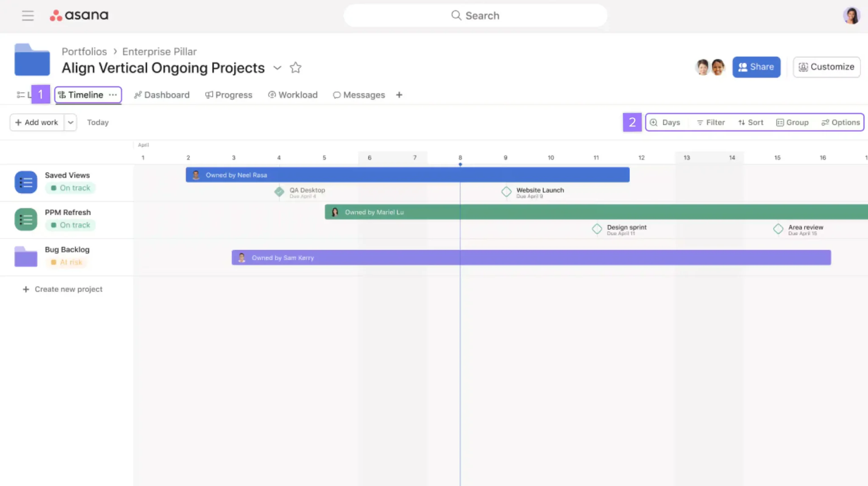The width and height of the screenshot is (868, 486).
Task: Click the Website Launch milestone marker
Action: click(x=506, y=192)
